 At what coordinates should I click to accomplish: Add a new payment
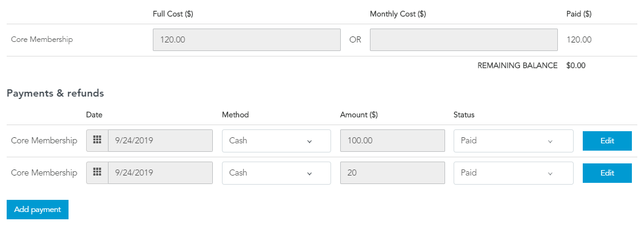click(38, 210)
